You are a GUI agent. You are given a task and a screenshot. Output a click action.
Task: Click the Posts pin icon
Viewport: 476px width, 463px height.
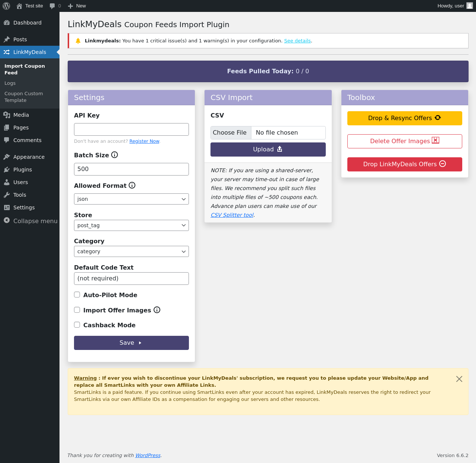(x=7, y=39)
